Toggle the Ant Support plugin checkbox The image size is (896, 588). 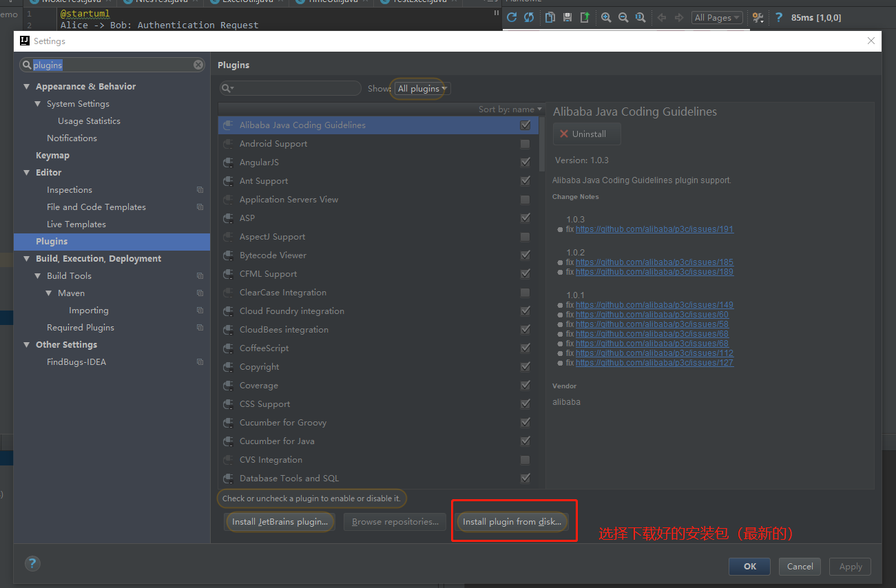click(x=525, y=181)
